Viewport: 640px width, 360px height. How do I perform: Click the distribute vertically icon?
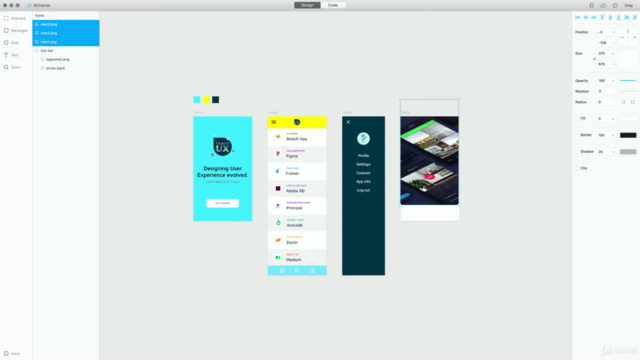[x=635, y=18]
